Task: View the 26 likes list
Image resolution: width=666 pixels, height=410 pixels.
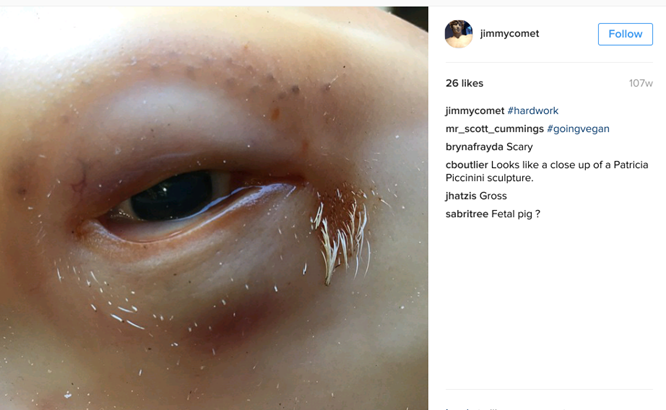Action: click(x=464, y=83)
